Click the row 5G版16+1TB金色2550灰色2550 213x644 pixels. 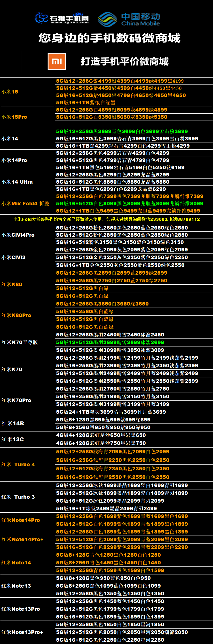pyautogui.click(x=134, y=265)
